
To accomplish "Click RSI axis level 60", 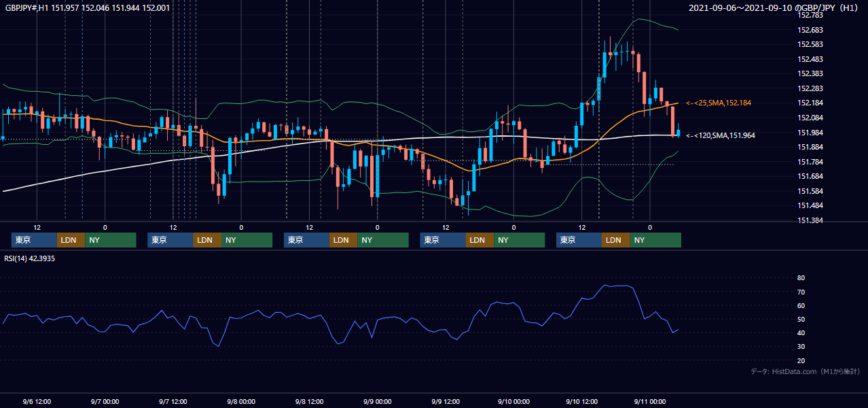I will (x=801, y=305).
